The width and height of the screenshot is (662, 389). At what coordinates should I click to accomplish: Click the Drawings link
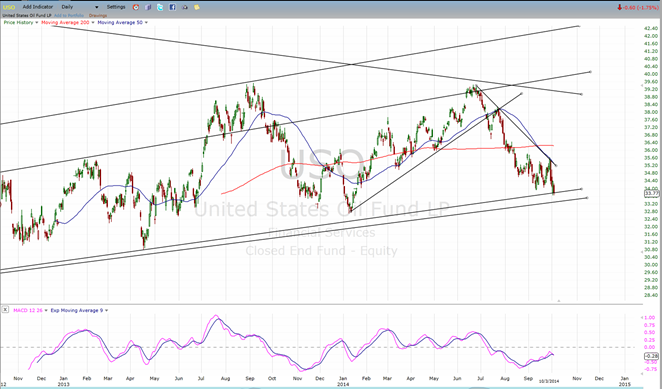tap(98, 16)
